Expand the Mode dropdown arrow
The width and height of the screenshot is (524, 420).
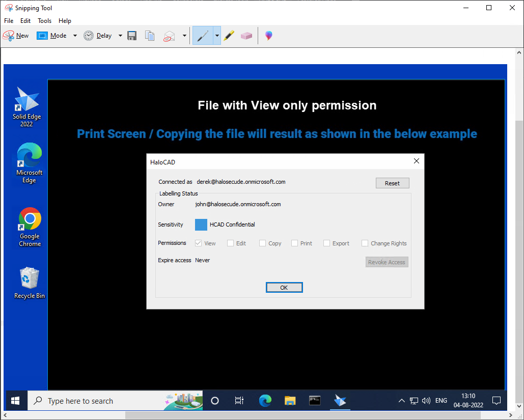75,36
